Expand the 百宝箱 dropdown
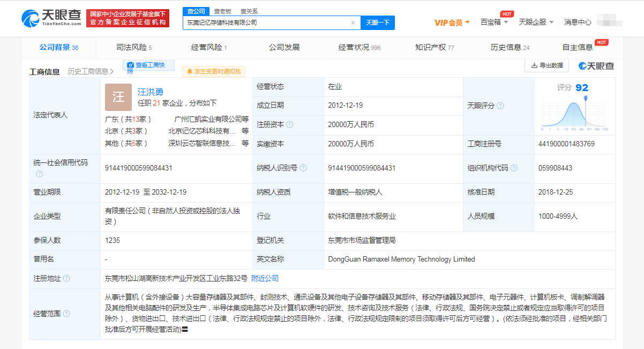 (x=494, y=22)
